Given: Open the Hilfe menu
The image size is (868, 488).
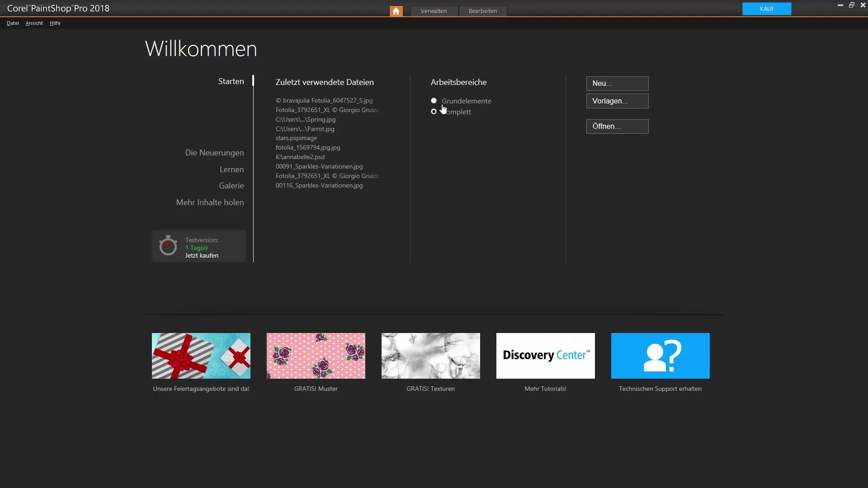Looking at the screenshot, I should (55, 23).
